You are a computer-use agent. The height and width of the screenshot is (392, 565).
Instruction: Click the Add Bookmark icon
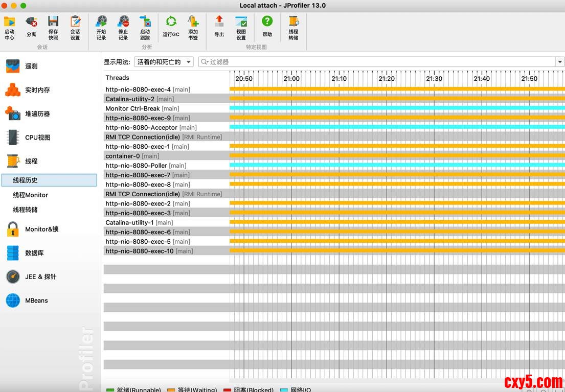[x=193, y=27]
